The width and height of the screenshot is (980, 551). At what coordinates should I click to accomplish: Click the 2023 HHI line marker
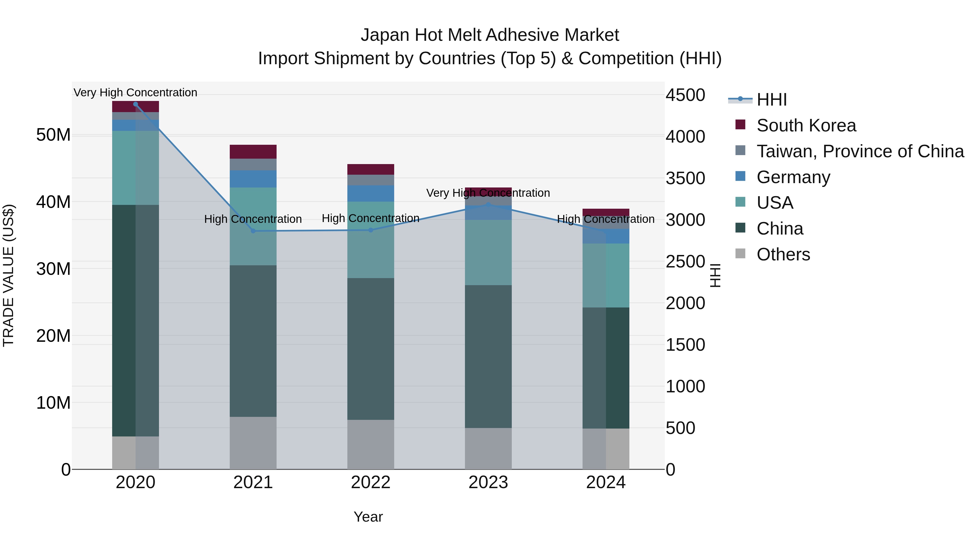(488, 205)
